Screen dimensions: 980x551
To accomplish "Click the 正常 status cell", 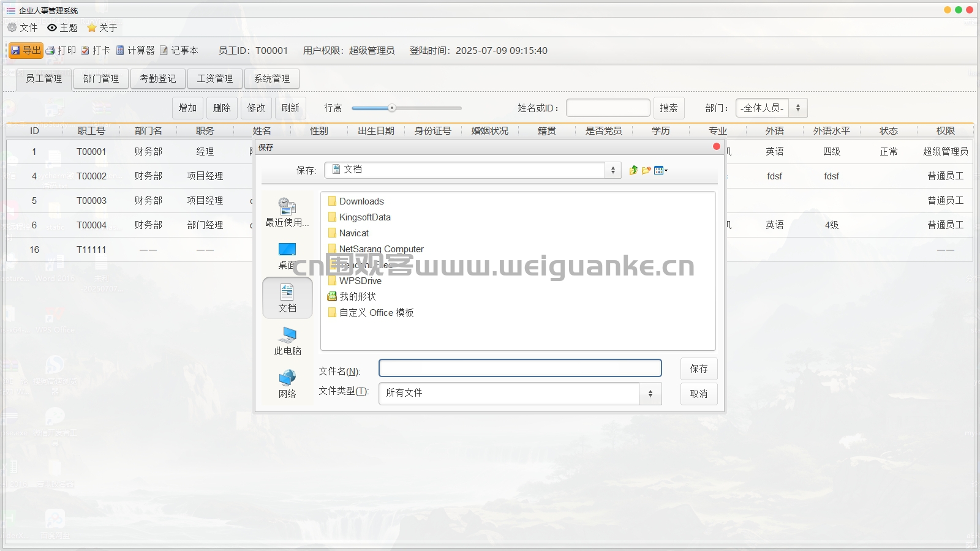I will [x=888, y=151].
